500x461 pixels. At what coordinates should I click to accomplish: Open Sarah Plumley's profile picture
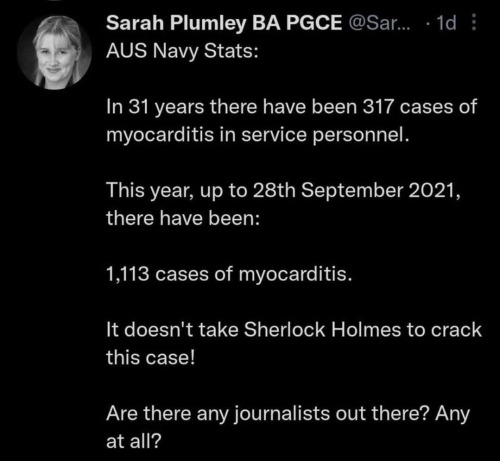click(54, 53)
